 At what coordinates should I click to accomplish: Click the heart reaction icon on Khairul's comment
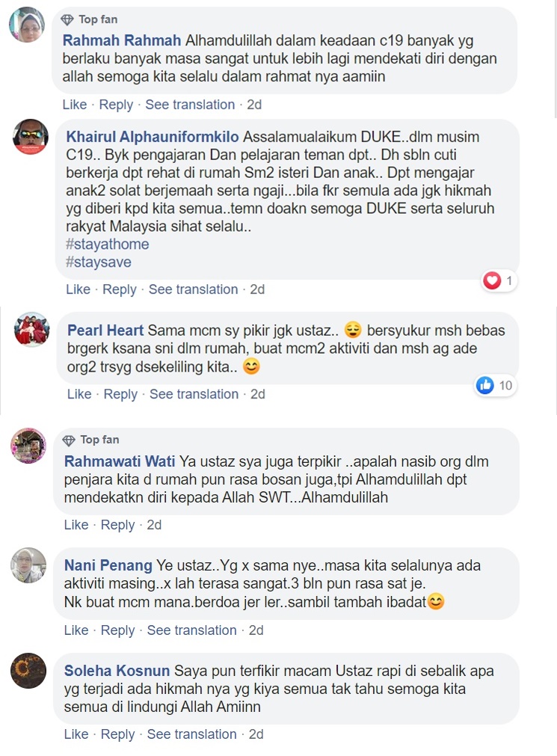click(x=493, y=280)
